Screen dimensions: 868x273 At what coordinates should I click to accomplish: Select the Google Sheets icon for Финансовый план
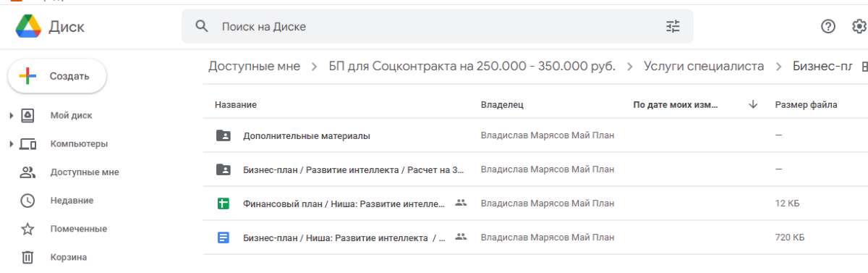[224, 203]
